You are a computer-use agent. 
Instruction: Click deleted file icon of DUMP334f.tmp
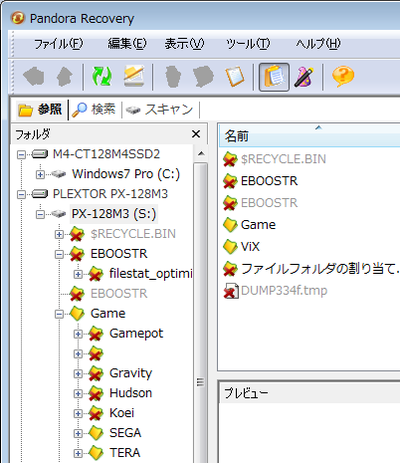(x=231, y=291)
